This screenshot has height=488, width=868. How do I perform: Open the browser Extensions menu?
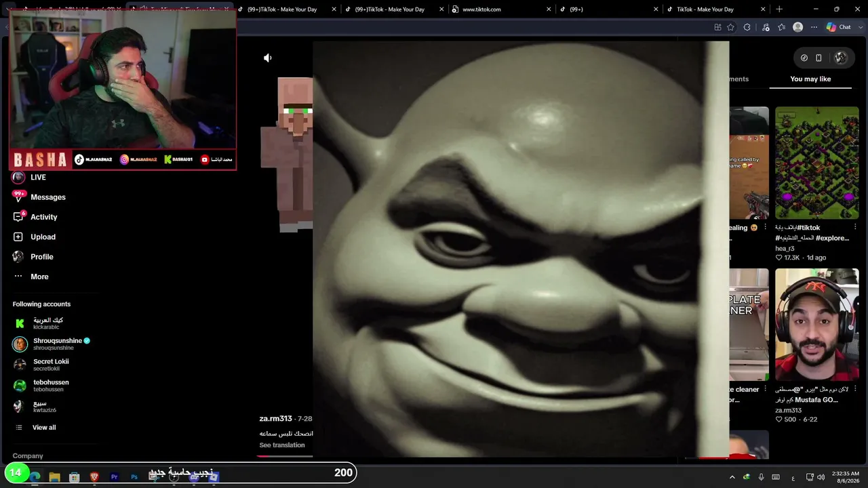747,27
